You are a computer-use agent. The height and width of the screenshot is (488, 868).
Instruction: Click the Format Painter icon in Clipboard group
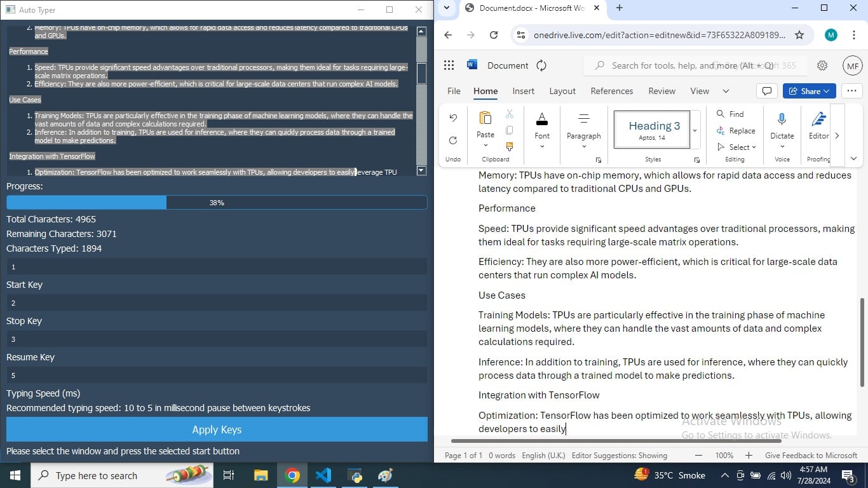[510, 146]
